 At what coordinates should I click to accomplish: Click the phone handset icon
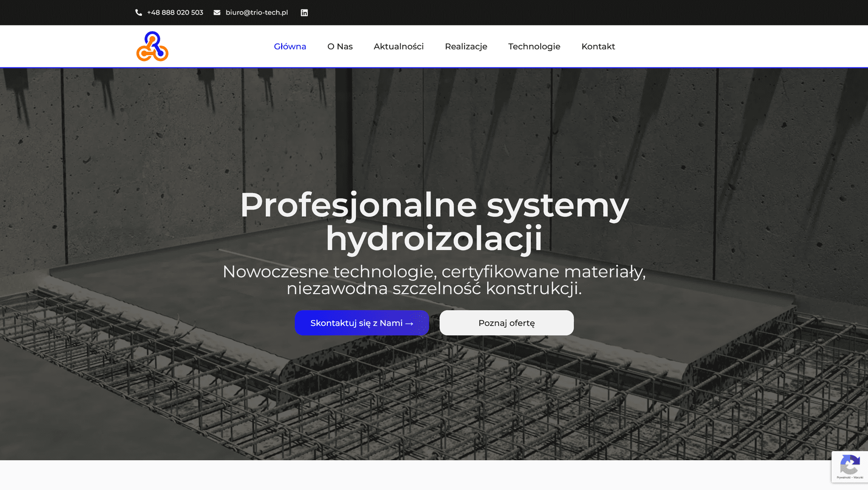point(138,13)
